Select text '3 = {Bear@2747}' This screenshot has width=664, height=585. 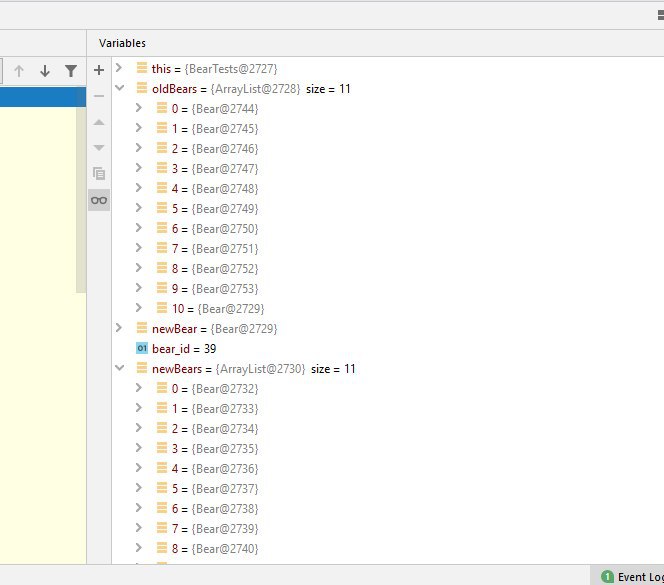[215, 169]
